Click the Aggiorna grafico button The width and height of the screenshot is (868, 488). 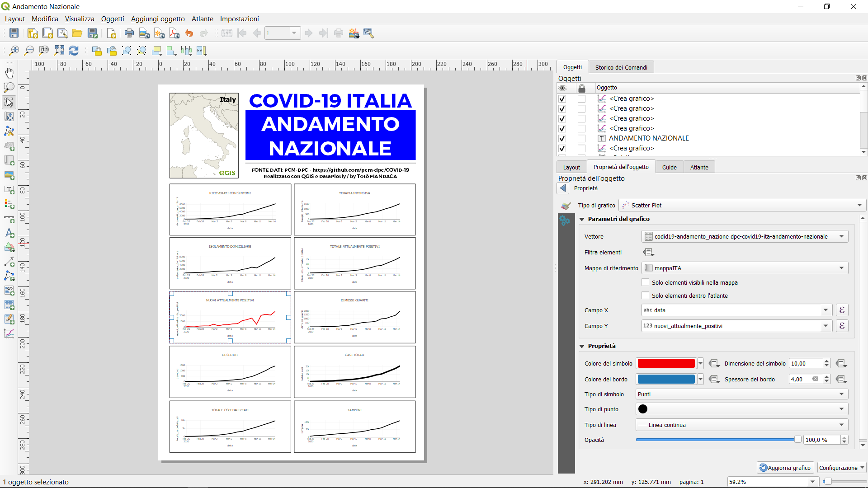coord(785,468)
